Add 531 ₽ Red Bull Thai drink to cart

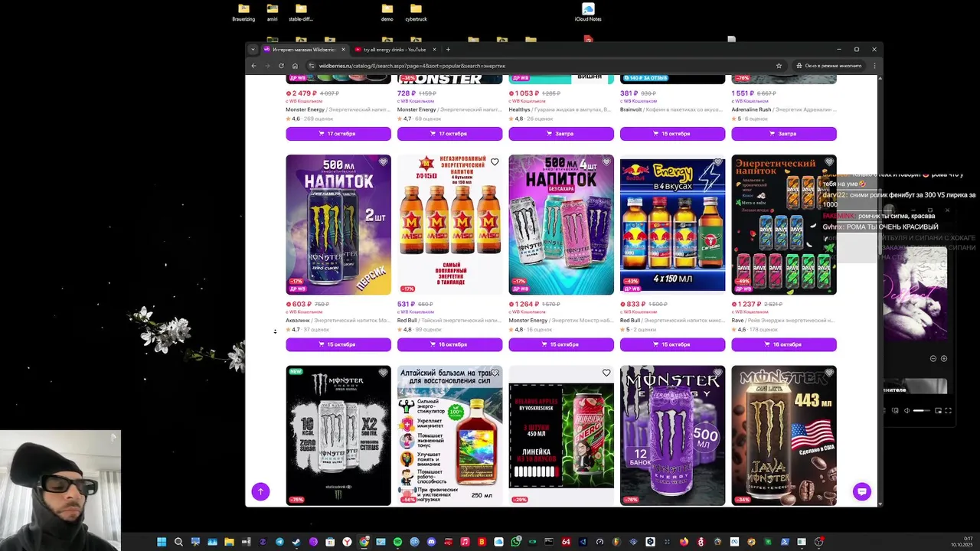tap(450, 344)
